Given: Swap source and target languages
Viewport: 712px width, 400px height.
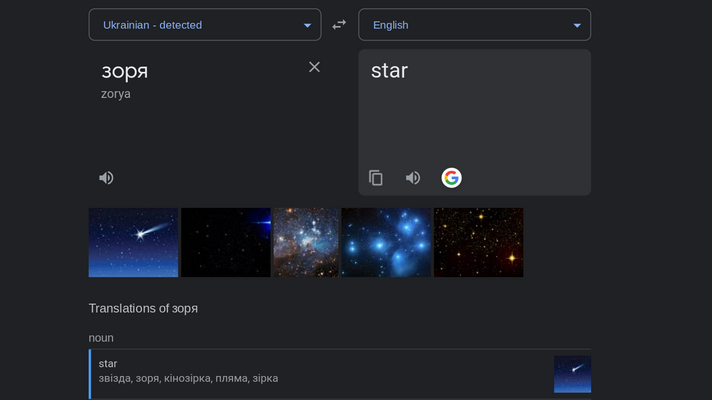Looking at the screenshot, I should 339,25.
